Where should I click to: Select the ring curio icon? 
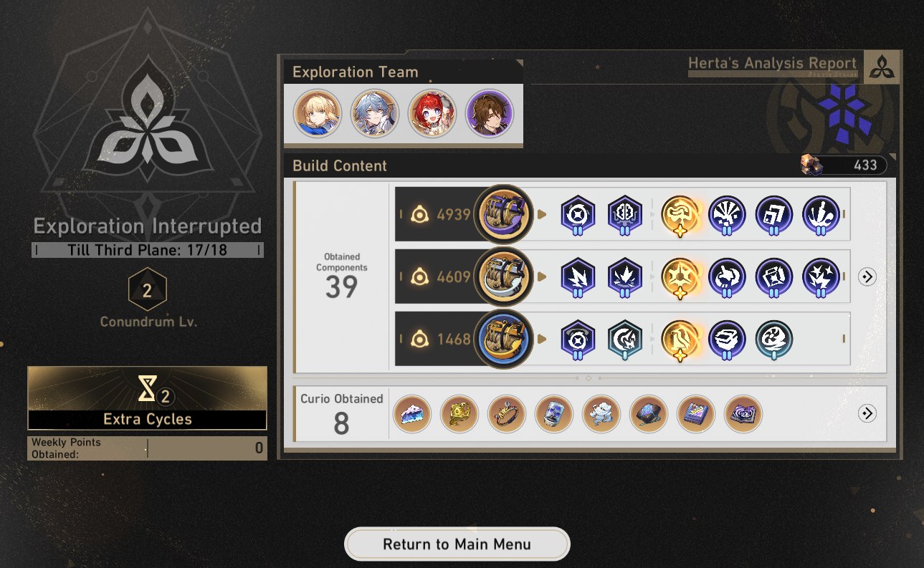click(x=507, y=414)
